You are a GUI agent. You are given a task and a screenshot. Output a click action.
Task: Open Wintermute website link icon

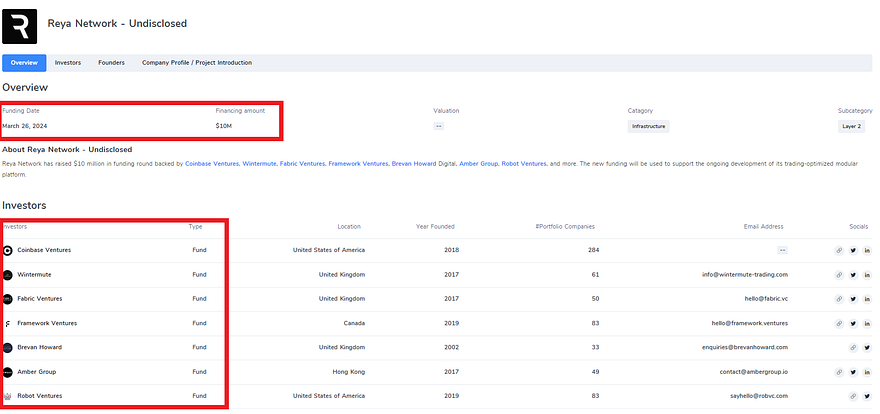(x=839, y=275)
